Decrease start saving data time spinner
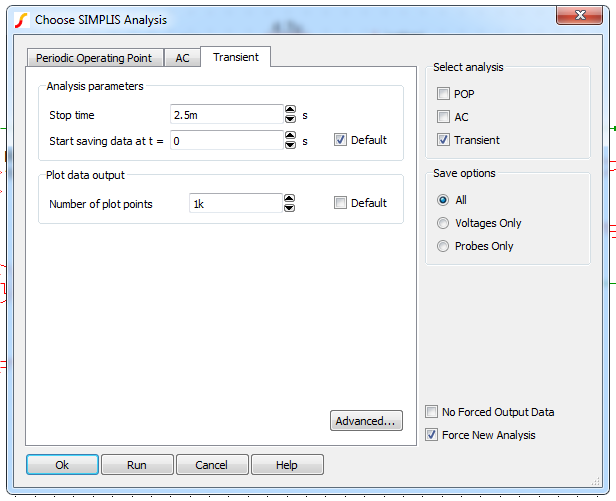The image size is (616, 501). [290, 145]
